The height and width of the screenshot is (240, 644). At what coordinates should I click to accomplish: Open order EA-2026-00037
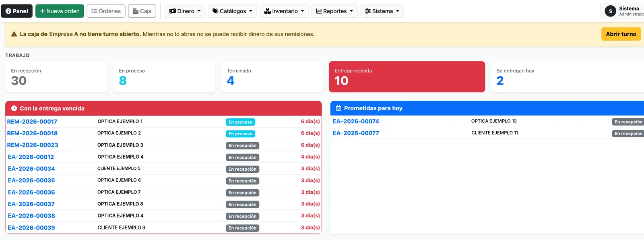pyautogui.click(x=31, y=204)
